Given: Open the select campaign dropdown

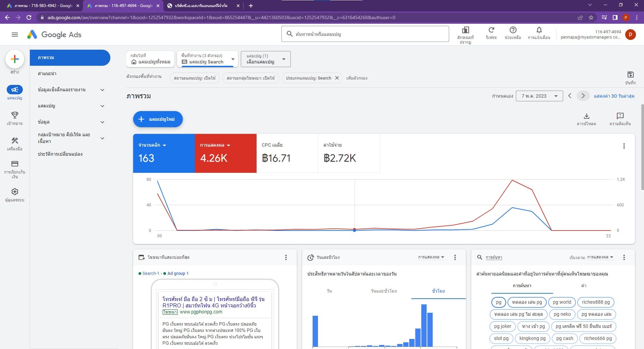Looking at the screenshot, I should point(265,59).
